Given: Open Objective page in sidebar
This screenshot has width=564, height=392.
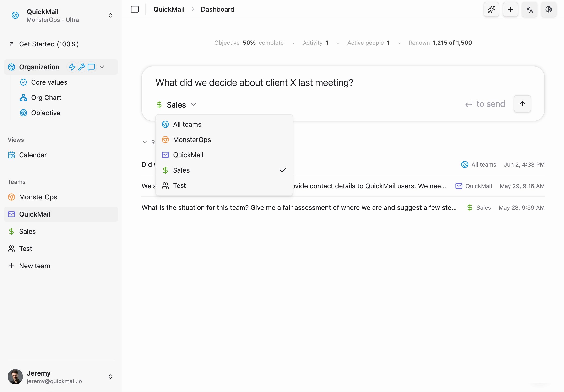Looking at the screenshot, I should point(46,113).
